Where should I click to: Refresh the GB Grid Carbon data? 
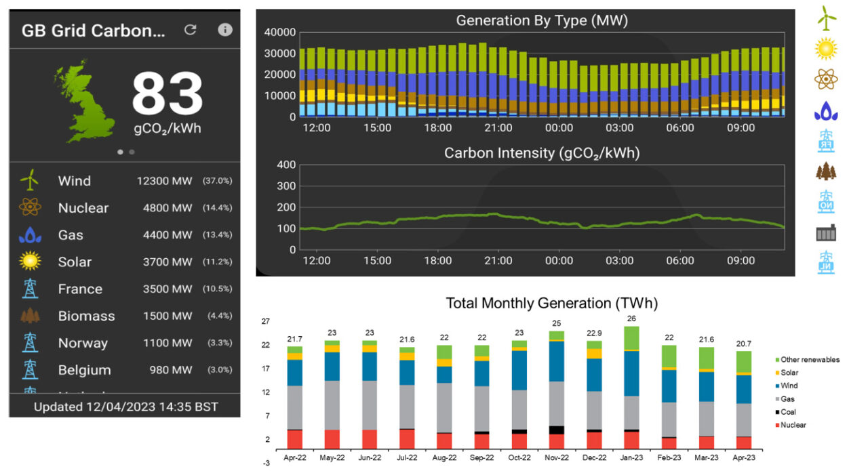[x=191, y=30]
